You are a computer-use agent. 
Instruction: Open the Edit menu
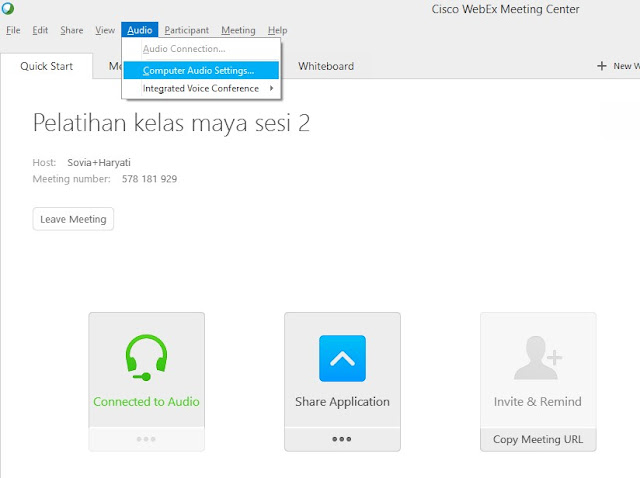click(x=40, y=30)
